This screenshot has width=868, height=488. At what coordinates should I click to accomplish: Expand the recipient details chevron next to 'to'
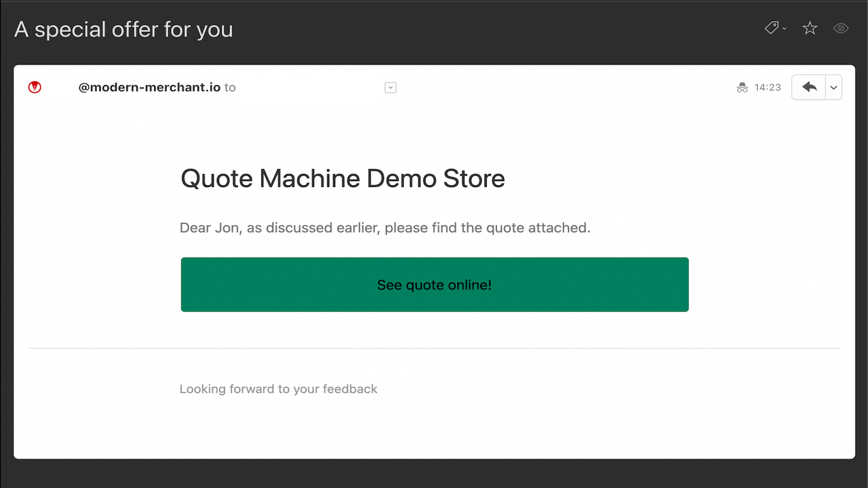point(391,87)
